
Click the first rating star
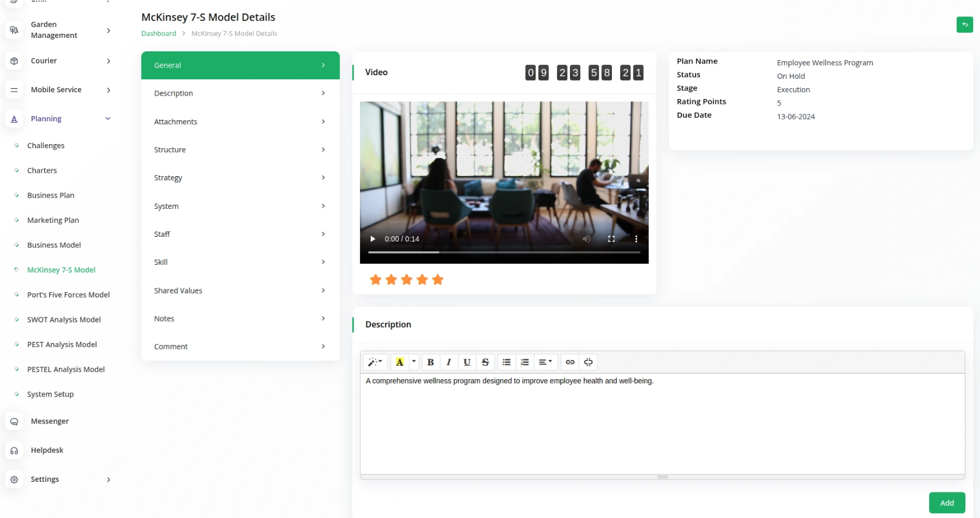click(376, 280)
